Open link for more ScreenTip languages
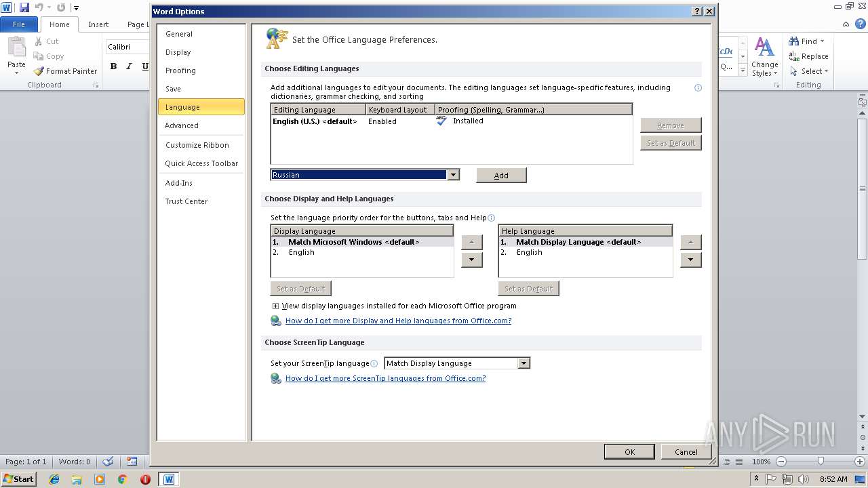The width and height of the screenshot is (868, 488). click(x=385, y=378)
